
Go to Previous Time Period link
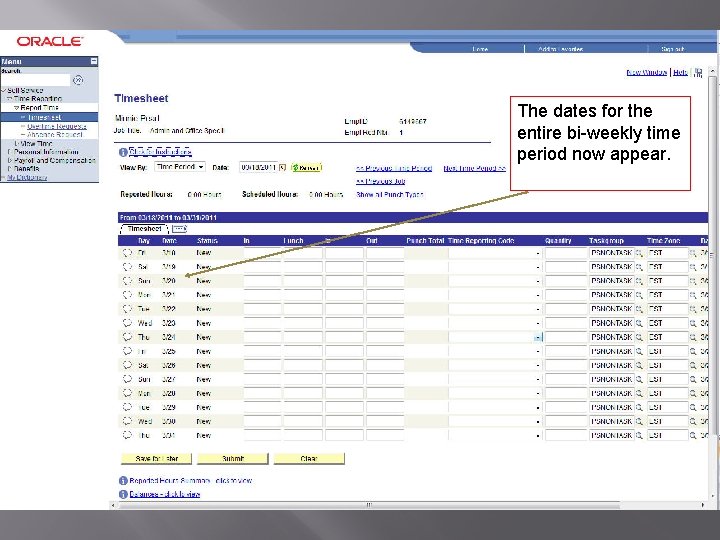(394, 169)
